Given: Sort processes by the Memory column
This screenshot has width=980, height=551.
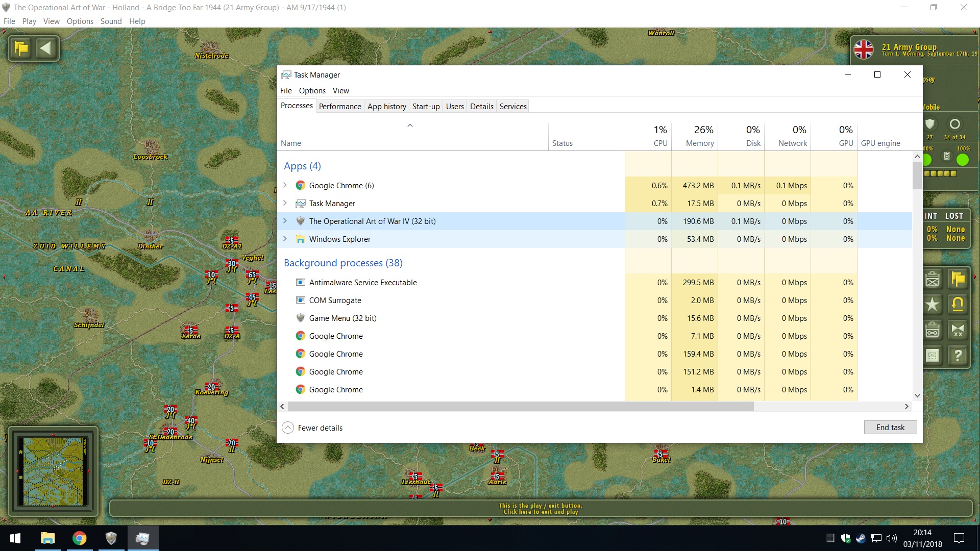Looking at the screenshot, I should pos(695,136).
